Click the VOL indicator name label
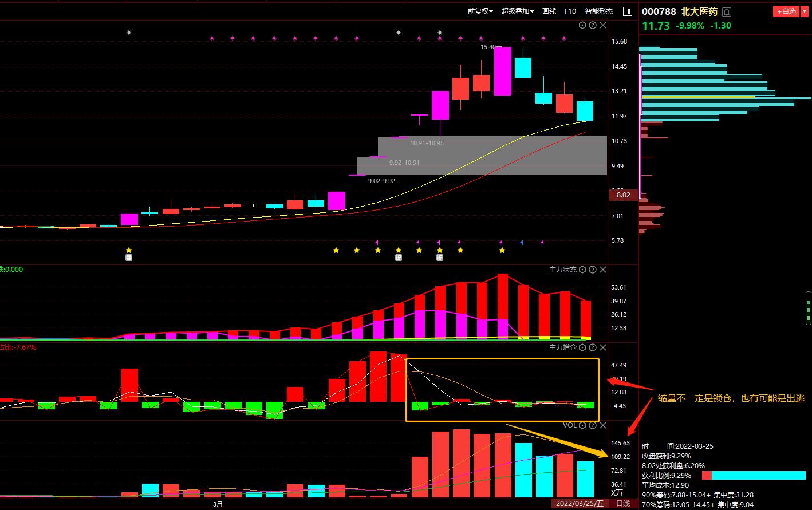Image resolution: width=812 pixels, height=510 pixels. (570, 425)
